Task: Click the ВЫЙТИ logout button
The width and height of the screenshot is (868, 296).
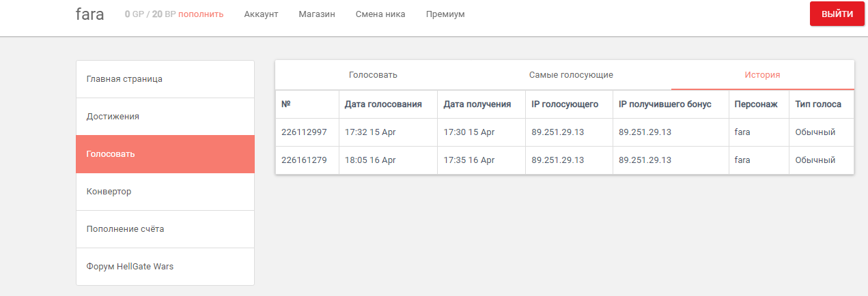Action: (837, 14)
